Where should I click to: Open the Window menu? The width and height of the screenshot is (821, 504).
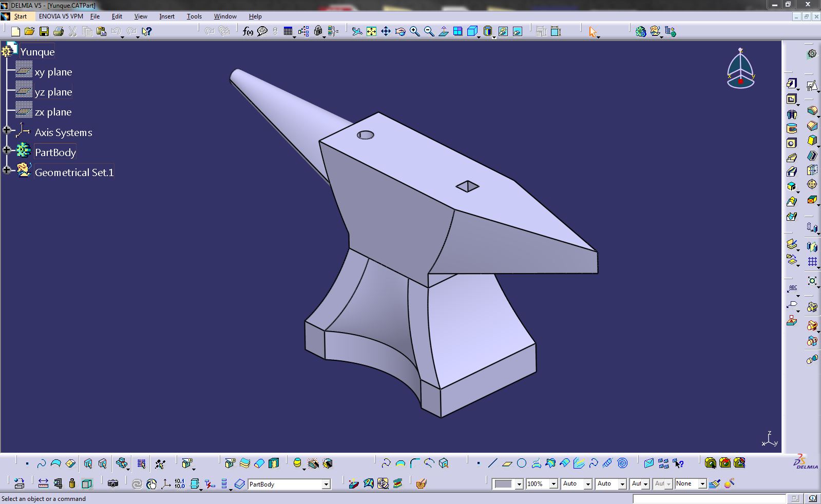pos(225,16)
